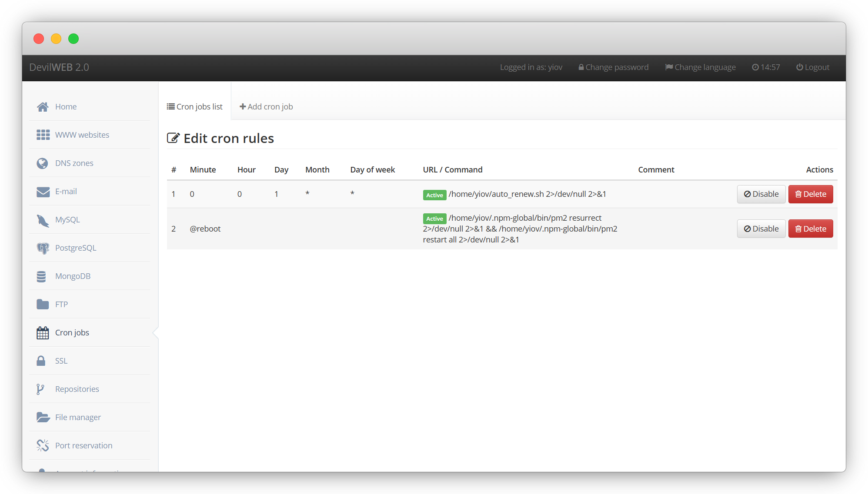Log out via the Logout link
The width and height of the screenshot is (868, 494).
pos(812,67)
